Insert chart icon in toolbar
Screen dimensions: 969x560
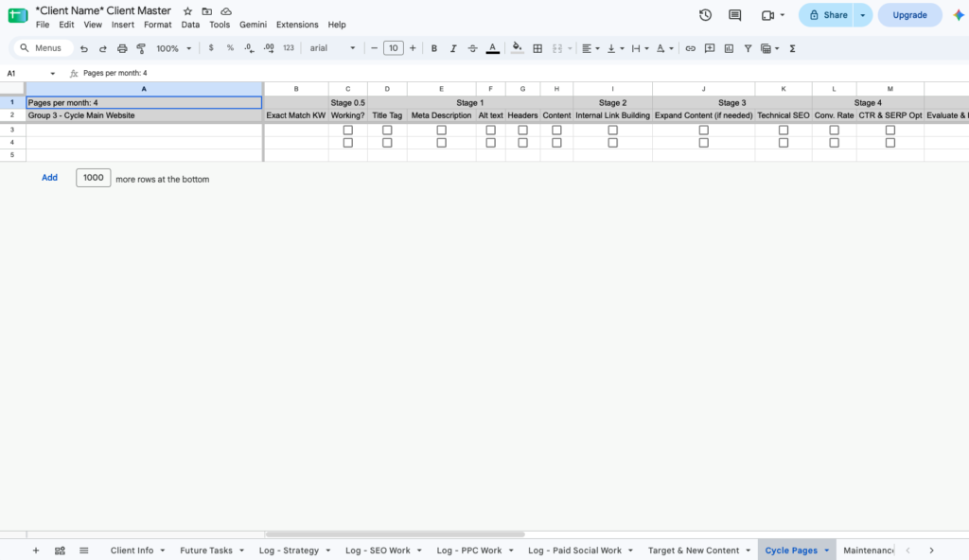click(730, 48)
